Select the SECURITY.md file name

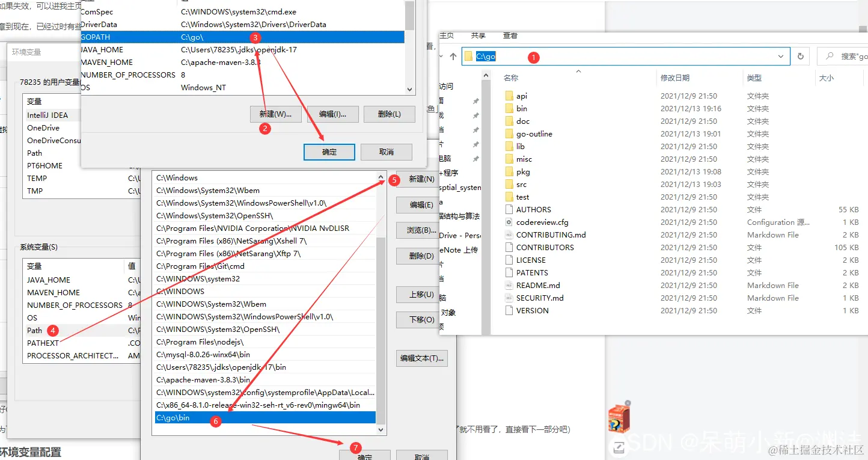point(540,298)
